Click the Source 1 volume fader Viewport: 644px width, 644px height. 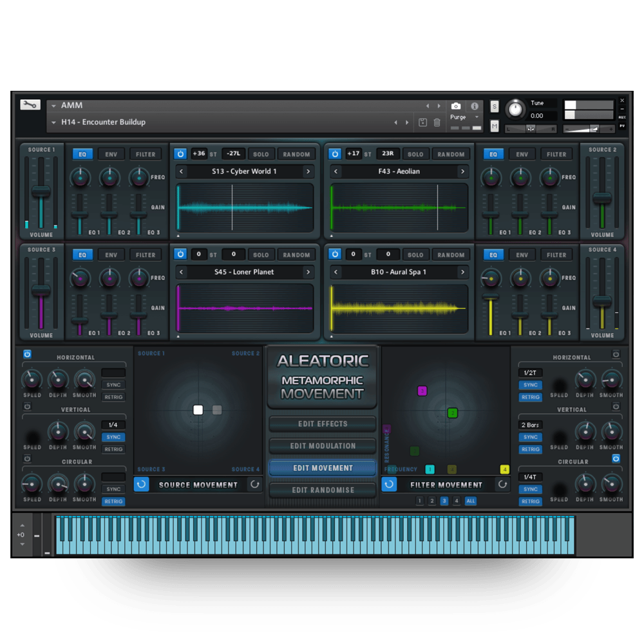pyautogui.click(x=41, y=191)
